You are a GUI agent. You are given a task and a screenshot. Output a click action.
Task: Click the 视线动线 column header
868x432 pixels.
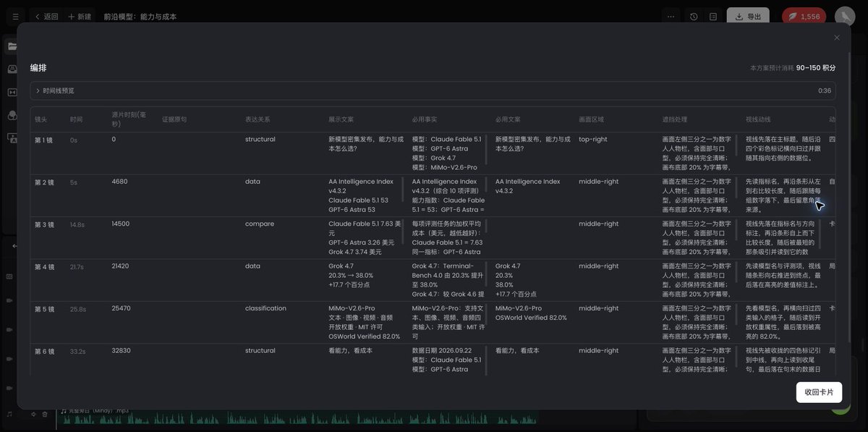coord(758,119)
